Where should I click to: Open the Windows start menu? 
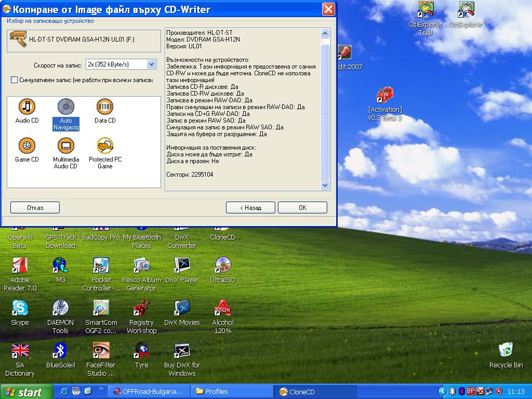26,392
